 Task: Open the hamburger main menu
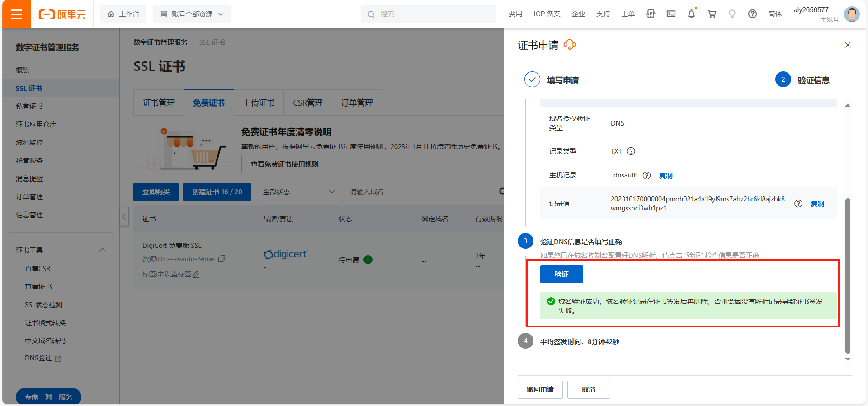click(x=16, y=14)
